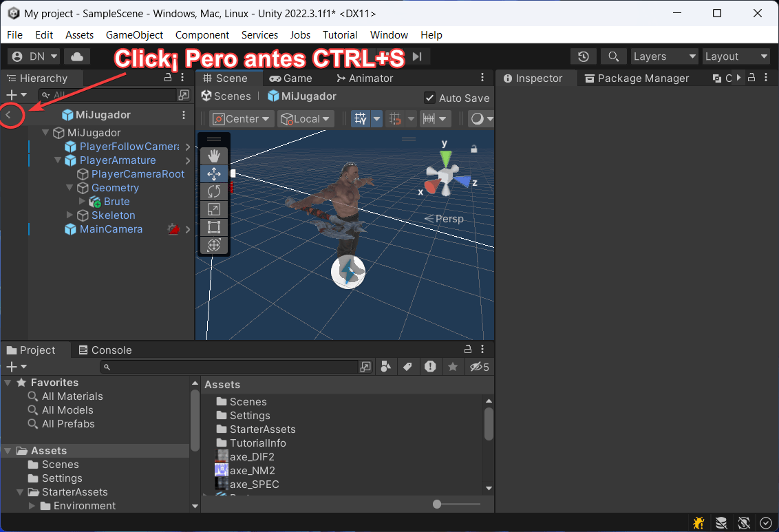Switch to the Console tab

point(105,350)
